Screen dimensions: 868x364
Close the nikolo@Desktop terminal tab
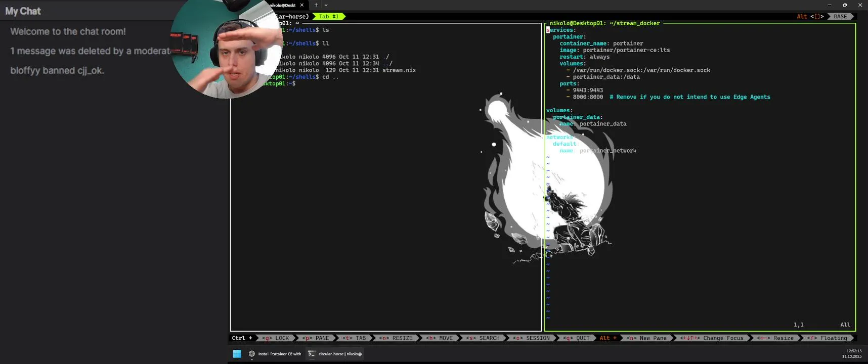(302, 5)
